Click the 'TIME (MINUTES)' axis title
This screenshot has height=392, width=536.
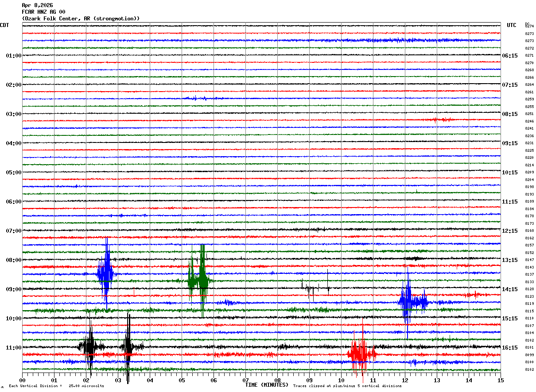(x=267, y=385)
